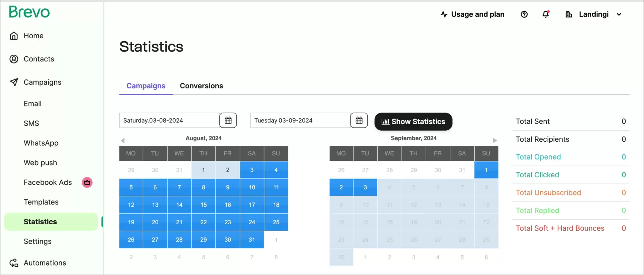Open the start date calendar picker icon
Image resolution: width=644 pixels, height=275 pixels.
[228, 120]
